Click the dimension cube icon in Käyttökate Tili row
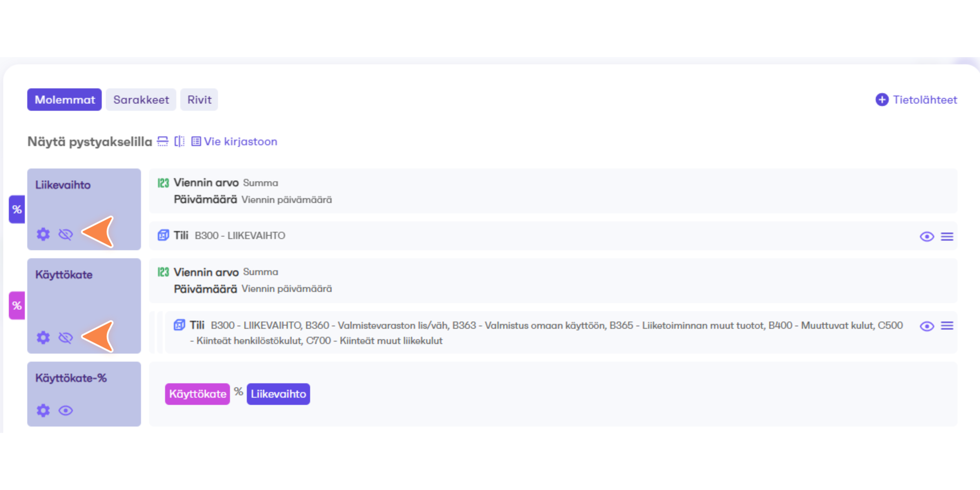Image resolution: width=980 pixels, height=490 pixels. pos(179,325)
